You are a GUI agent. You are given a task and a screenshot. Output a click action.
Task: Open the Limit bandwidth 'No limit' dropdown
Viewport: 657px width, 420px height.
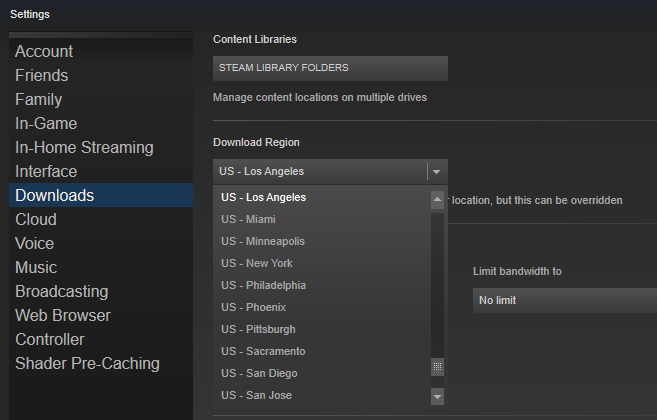coord(565,301)
